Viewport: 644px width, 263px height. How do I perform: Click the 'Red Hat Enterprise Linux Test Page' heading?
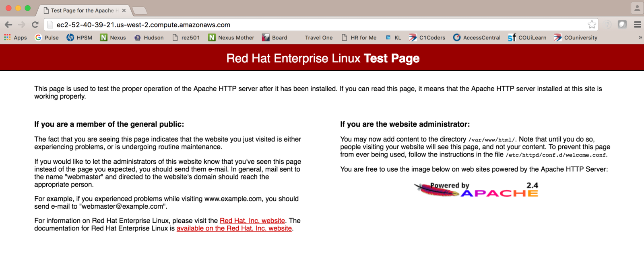pyautogui.click(x=323, y=58)
